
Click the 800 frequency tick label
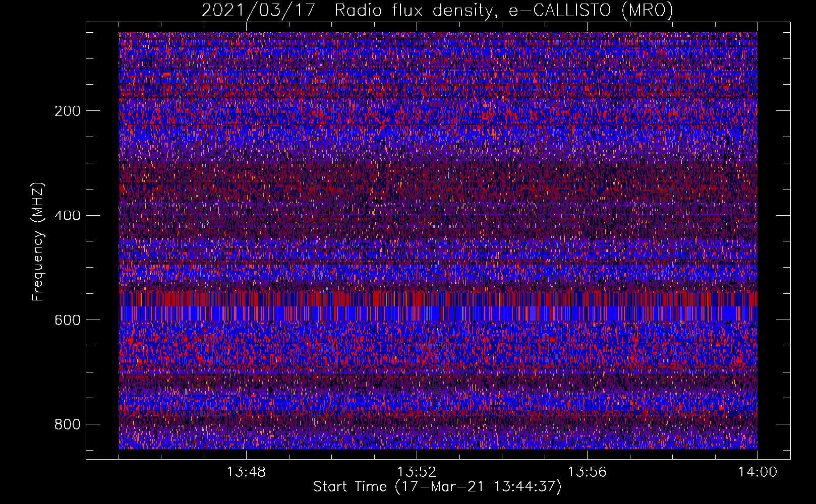pos(68,424)
